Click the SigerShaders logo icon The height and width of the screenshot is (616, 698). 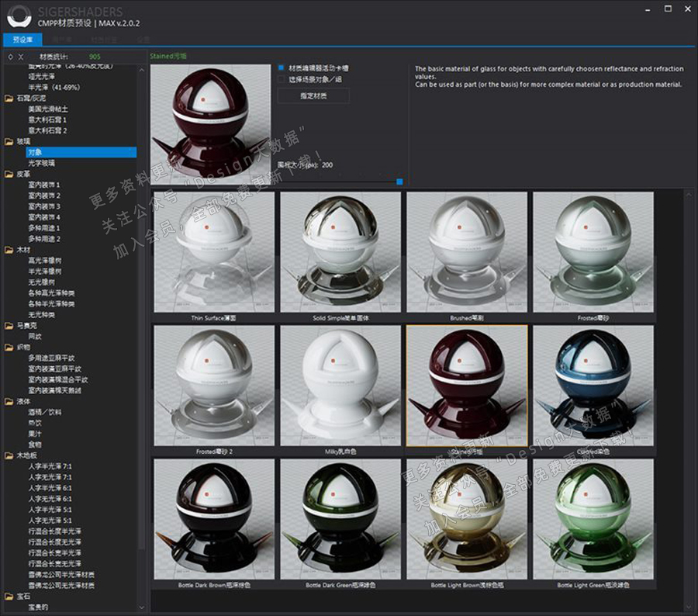(17, 16)
